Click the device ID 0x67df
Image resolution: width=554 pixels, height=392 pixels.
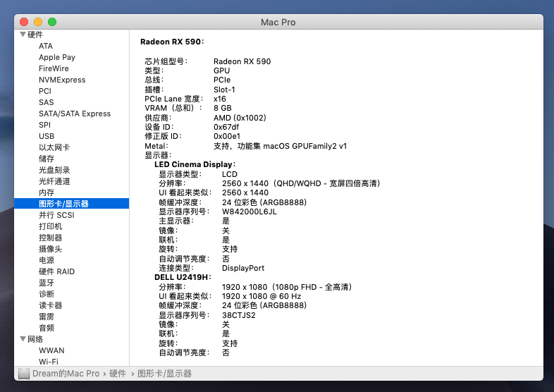[226, 127]
